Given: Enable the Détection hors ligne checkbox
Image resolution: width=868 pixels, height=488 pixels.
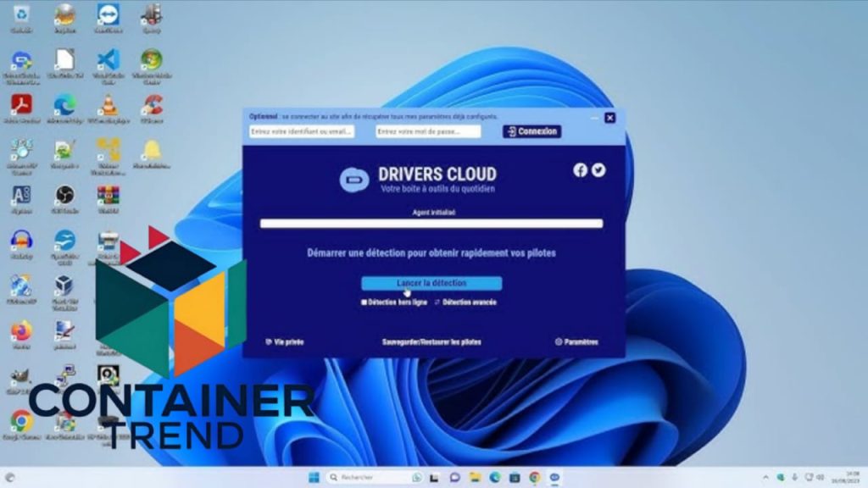Looking at the screenshot, I should tap(364, 302).
